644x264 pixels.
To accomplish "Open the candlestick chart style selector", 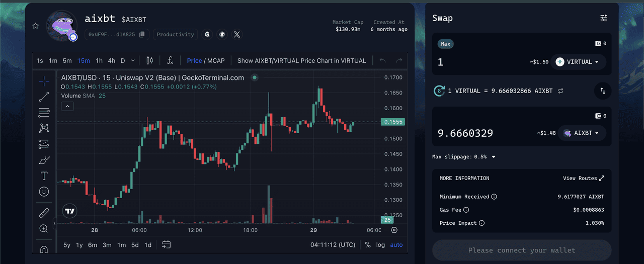I will click(149, 60).
